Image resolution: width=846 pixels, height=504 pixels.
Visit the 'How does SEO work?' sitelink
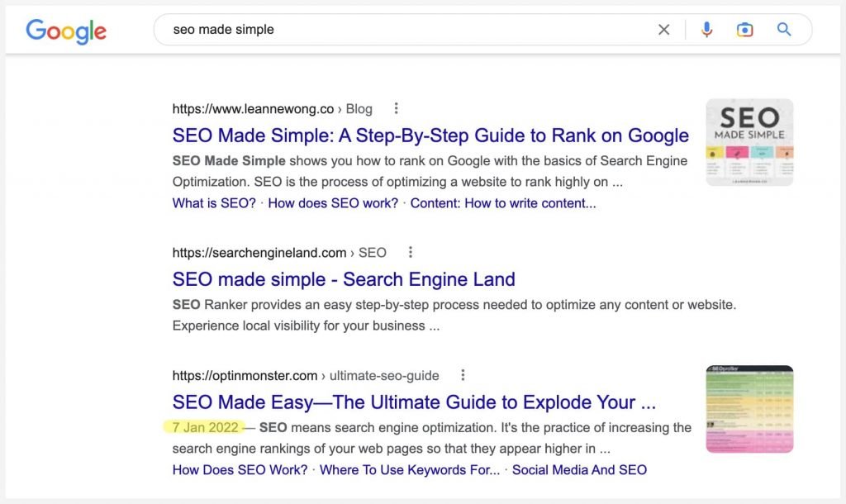pos(332,202)
